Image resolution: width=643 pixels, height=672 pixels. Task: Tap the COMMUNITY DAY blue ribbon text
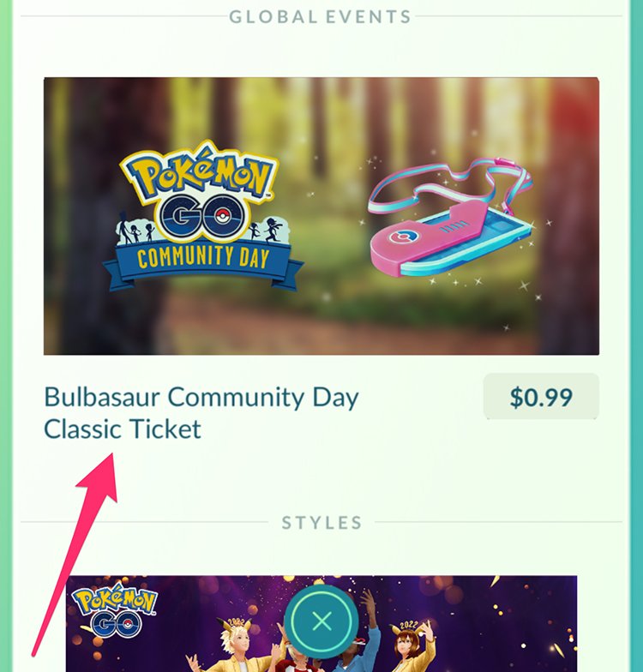203,258
